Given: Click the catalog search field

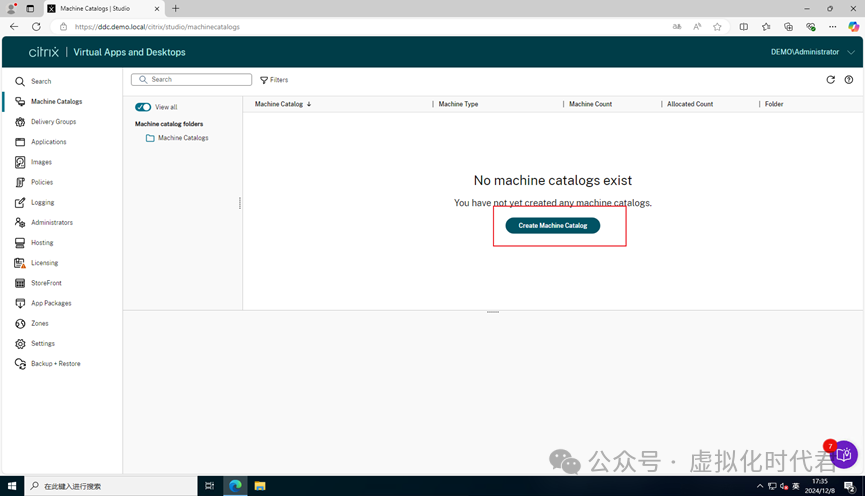Looking at the screenshot, I should [191, 79].
